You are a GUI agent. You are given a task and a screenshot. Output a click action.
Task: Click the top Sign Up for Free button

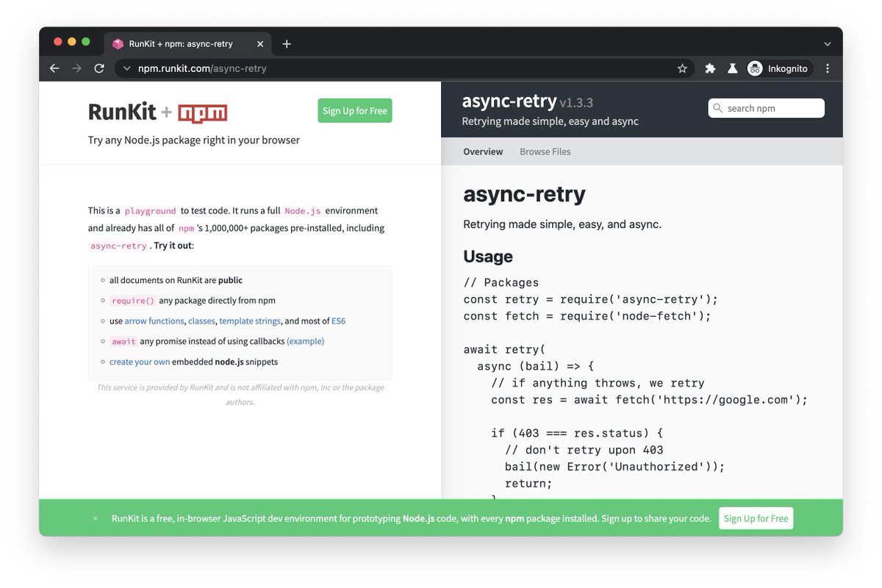[x=355, y=111]
